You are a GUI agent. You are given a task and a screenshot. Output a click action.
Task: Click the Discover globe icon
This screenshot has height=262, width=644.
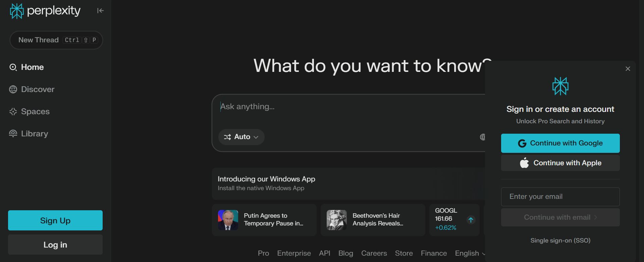tap(13, 89)
